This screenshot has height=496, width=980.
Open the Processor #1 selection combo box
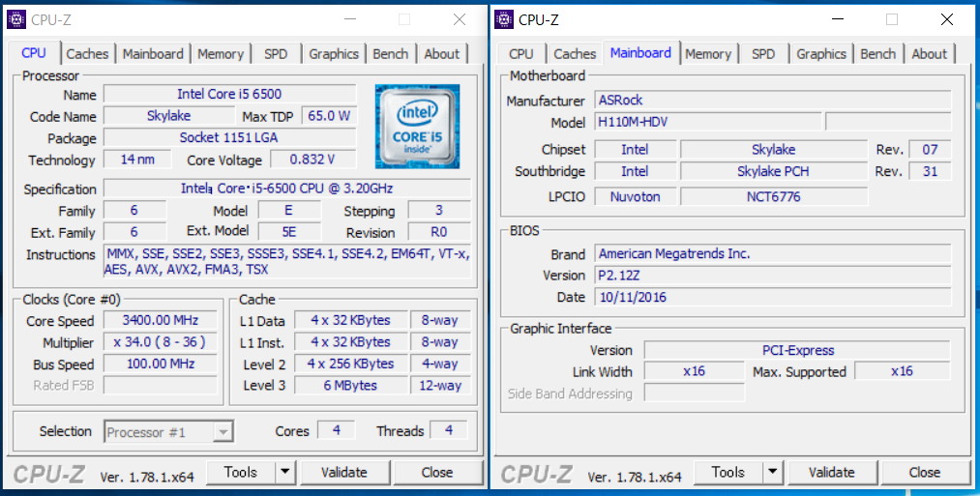click(168, 431)
